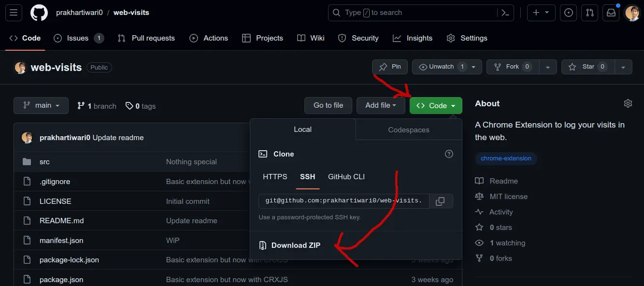The image size is (644, 286).
Task: Click the web-visits repository avatar
Action: [x=20, y=68]
